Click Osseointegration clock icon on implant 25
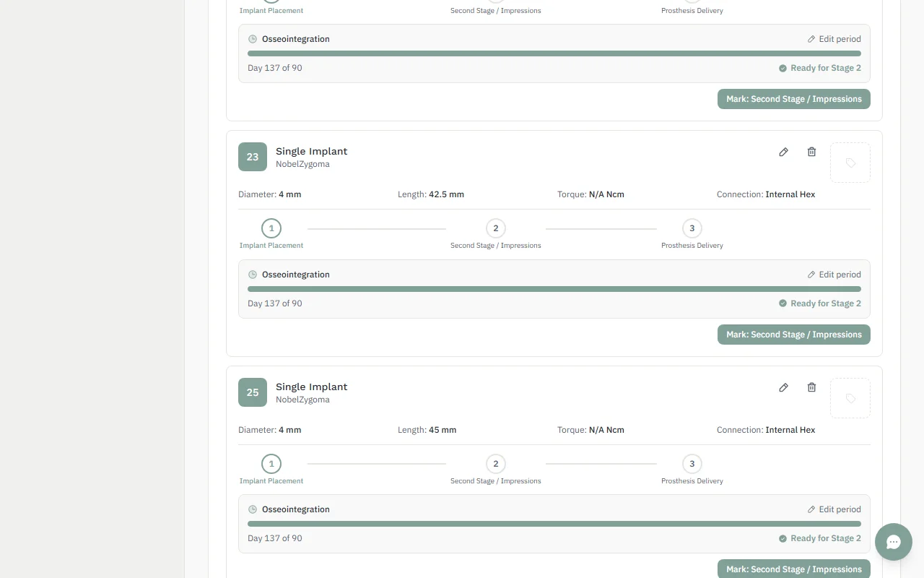 [x=253, y=509]
